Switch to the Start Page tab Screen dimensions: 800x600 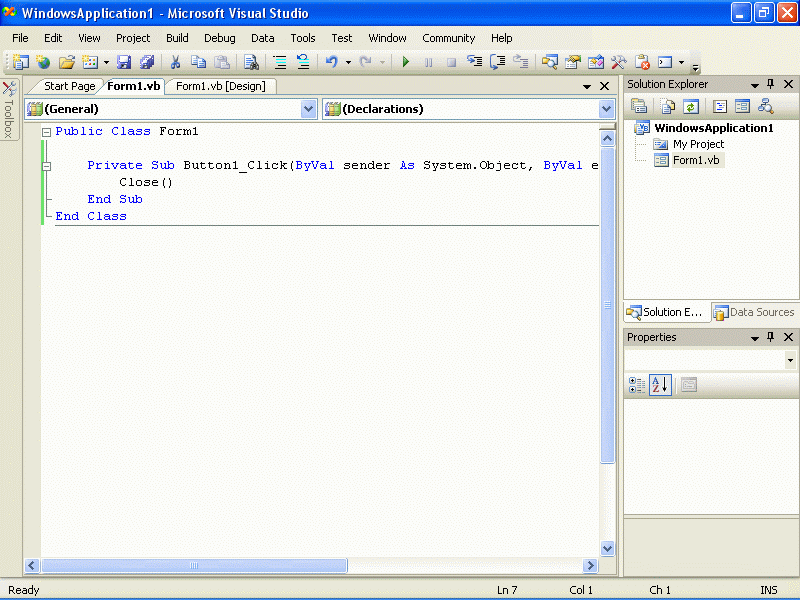point(69,86)
